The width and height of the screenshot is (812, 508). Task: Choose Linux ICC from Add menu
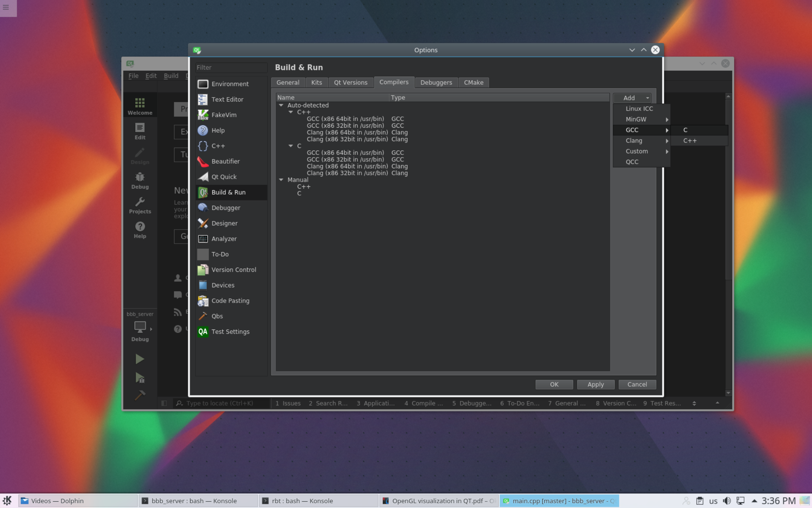[642, 109]
